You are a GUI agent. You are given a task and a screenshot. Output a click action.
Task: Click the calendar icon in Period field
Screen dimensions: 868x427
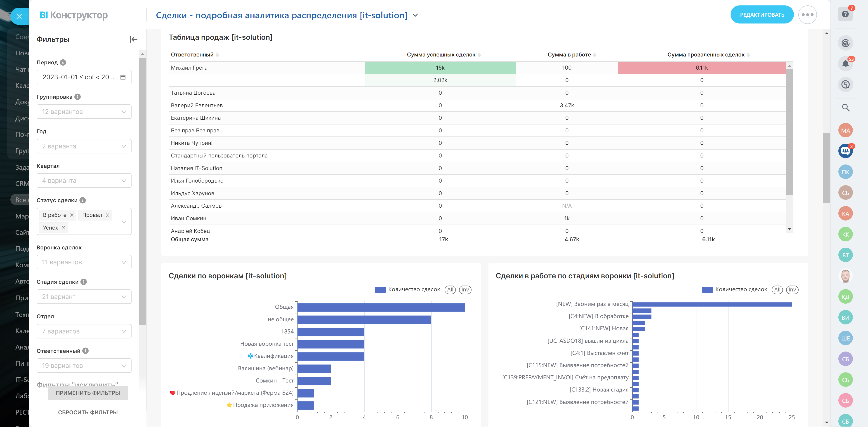coord(123,77)
